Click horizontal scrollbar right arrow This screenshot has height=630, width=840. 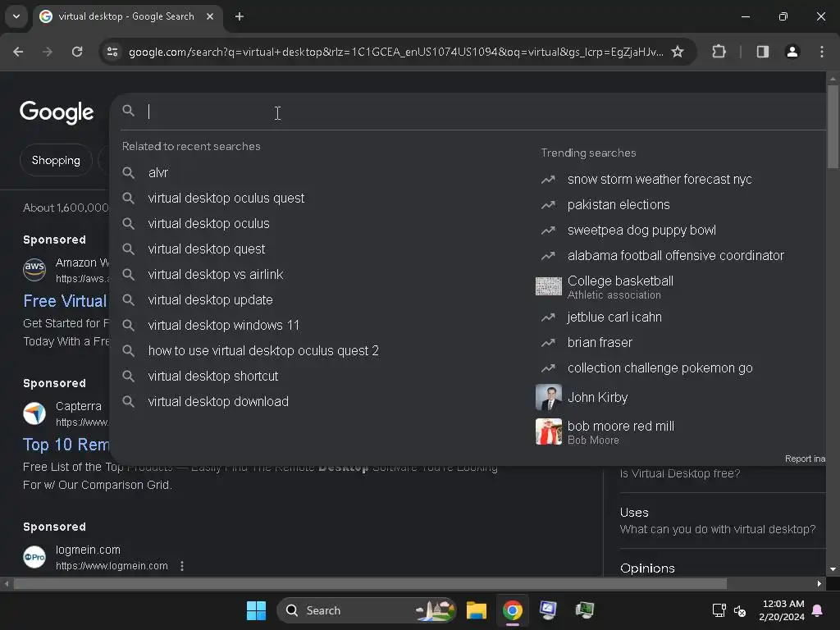(819, 583)
